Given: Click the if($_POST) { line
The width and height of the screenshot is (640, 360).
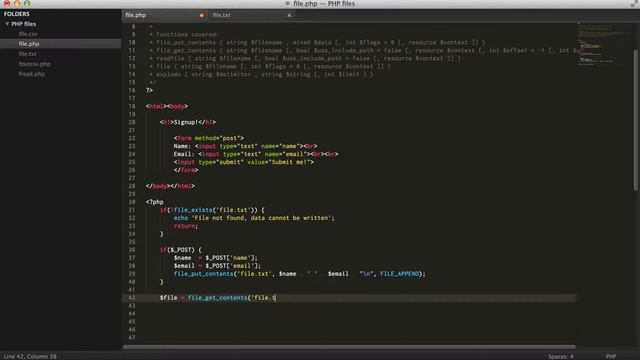Looking at the screenshot, I should [181, 250].
